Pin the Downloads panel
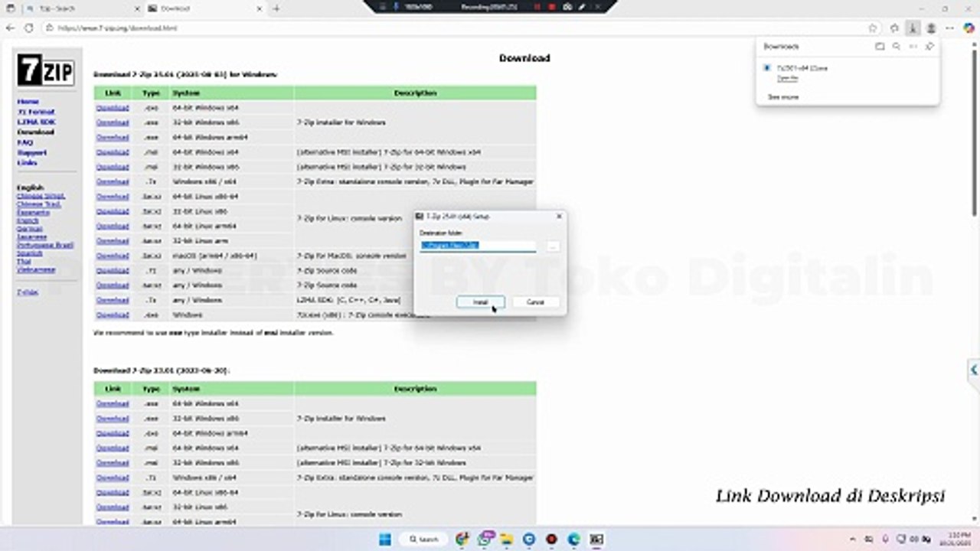Screen dimensions: 980x551 coord(929,47)
